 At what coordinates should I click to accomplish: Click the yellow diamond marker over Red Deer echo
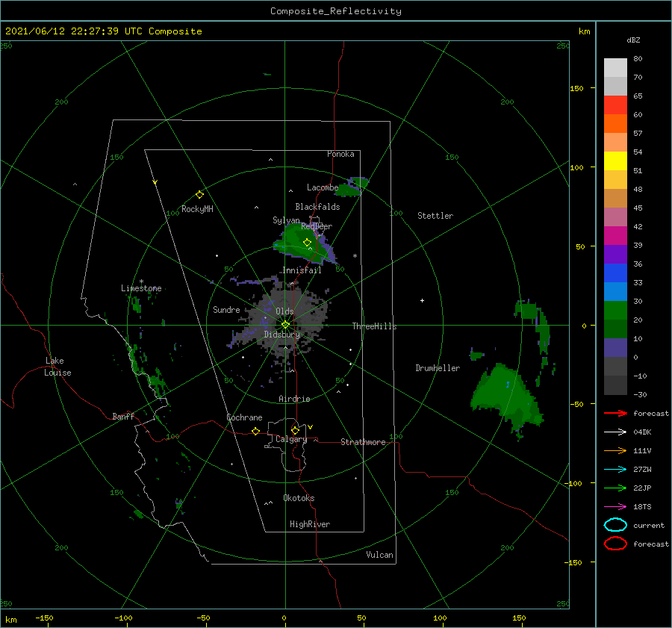[307, 243]
